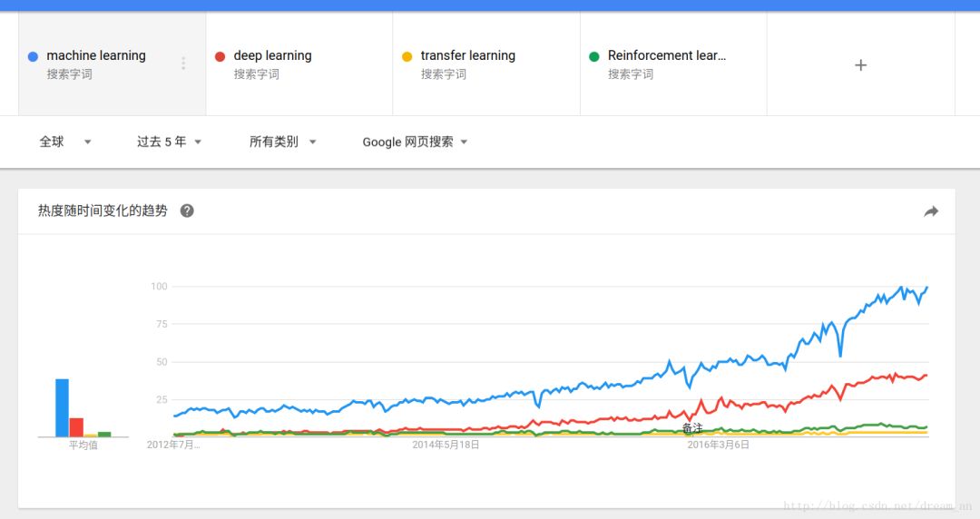Image resolution: width=980 pixels, height=519 pixels.
Task: Click the blue machine learning dot
Action: pyautogui.click(x=33, y=56)
